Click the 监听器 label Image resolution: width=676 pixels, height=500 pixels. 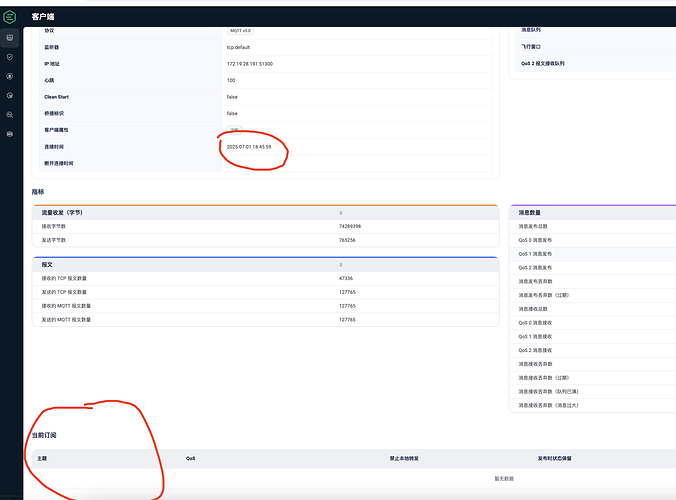(51, 47)
